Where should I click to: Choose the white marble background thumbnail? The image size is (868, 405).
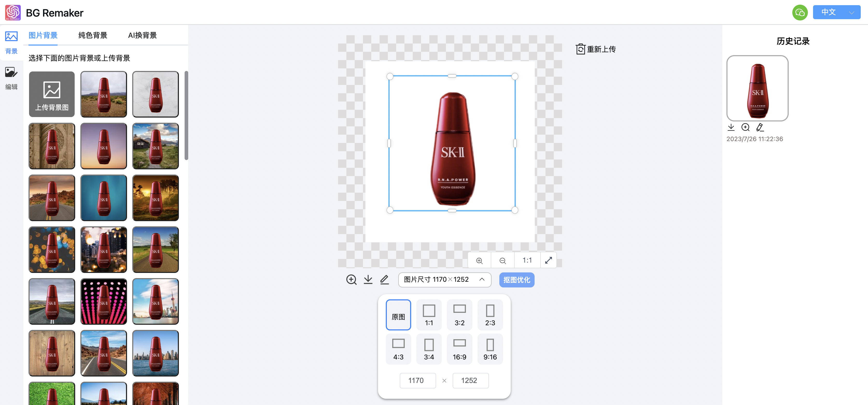coord(155,94)
